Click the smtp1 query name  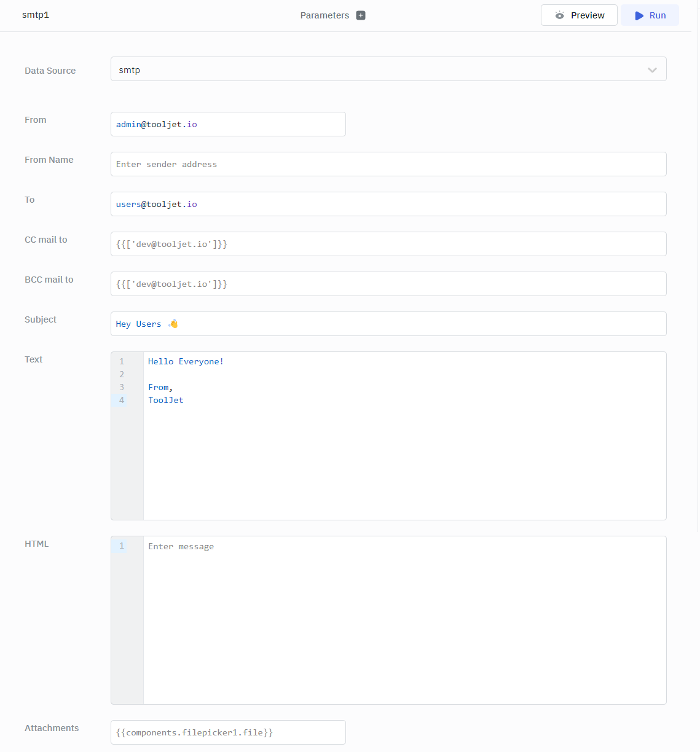coord(36,15)
